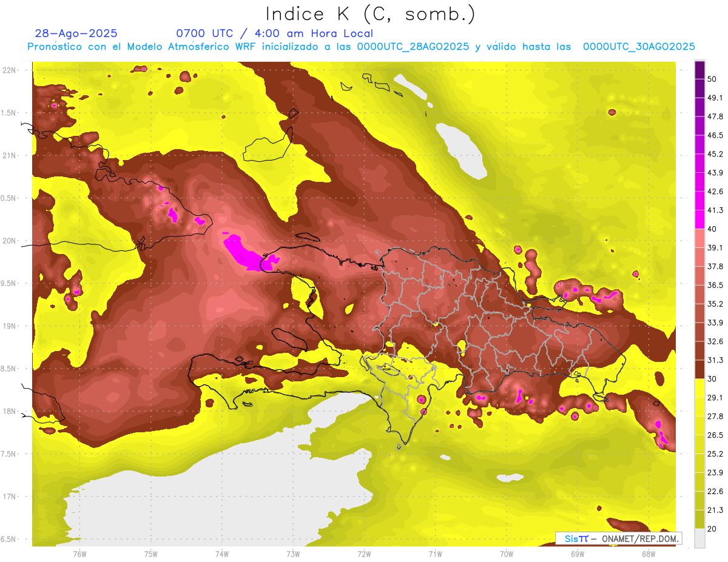This screenshot has width=728, height=562.
Task: Select the legend value "40"
Action: tap(712, 229)
